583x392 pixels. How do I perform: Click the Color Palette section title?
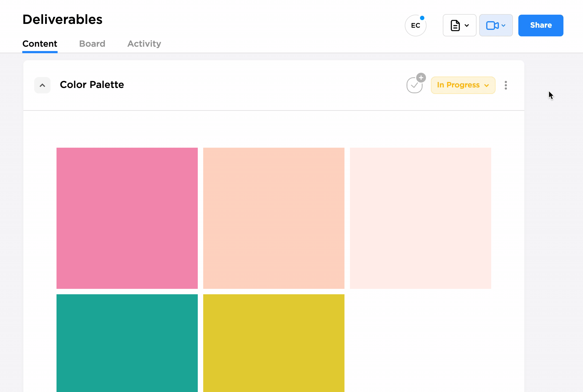(x=92, y=85)
